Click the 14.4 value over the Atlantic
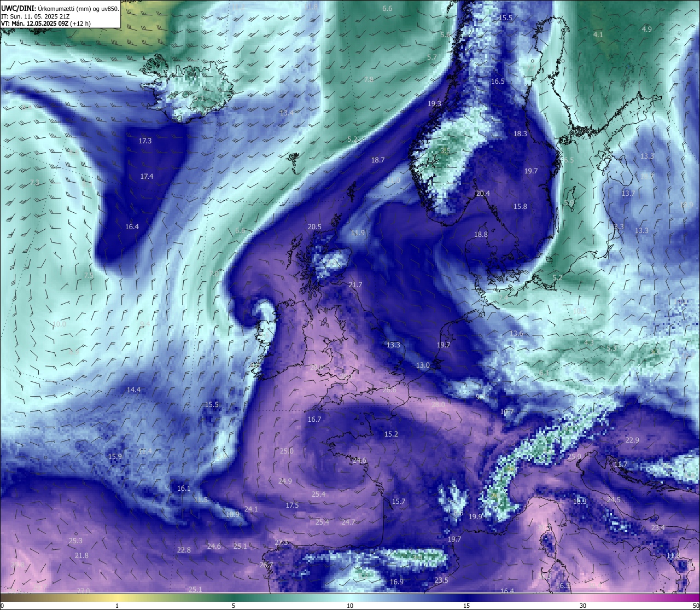This screenshot has height=610, width=700. 133,390
